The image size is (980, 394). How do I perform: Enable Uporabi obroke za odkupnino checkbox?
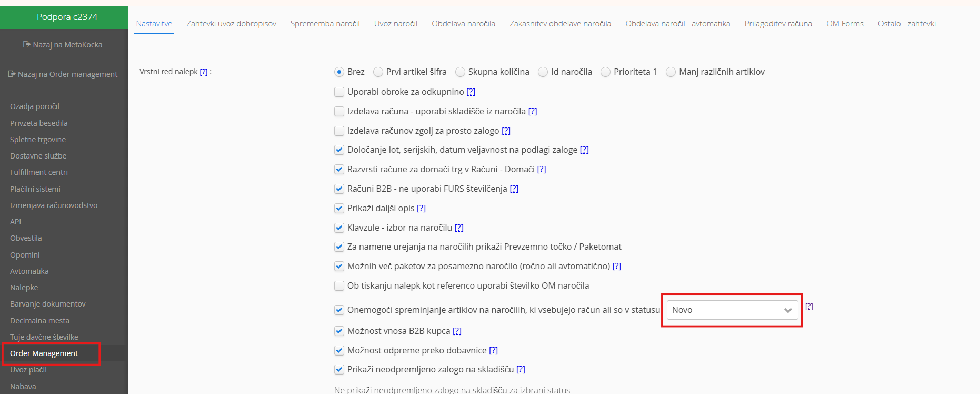click(x=339, y=92)
